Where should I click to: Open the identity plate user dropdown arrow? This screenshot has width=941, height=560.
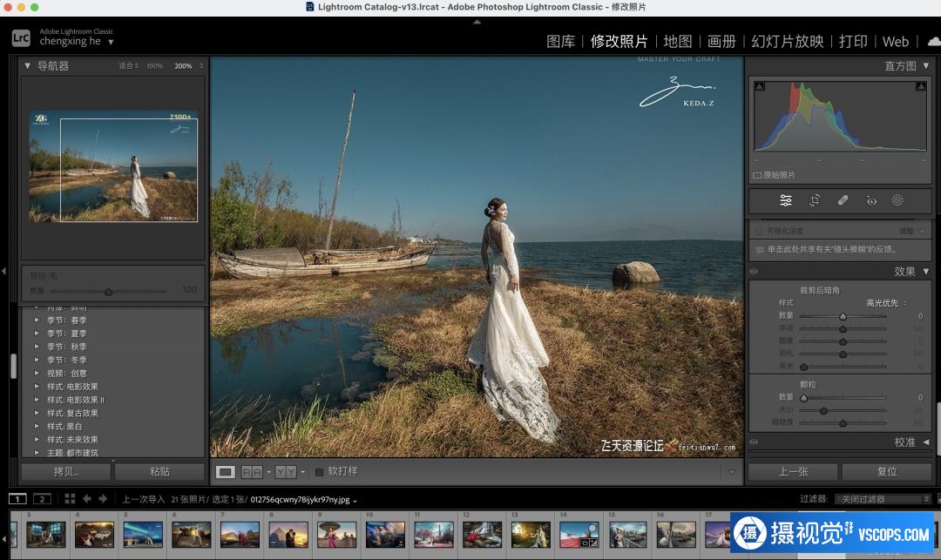tap(111, 42)
